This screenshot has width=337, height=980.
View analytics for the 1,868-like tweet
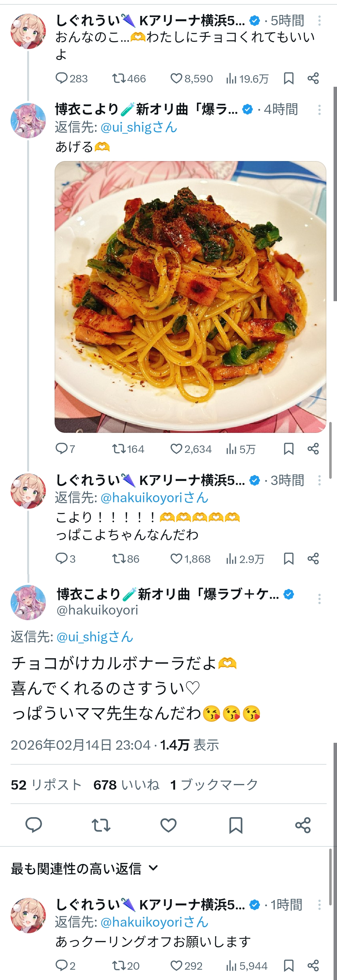pyautogui.click(x=245, y=559)
